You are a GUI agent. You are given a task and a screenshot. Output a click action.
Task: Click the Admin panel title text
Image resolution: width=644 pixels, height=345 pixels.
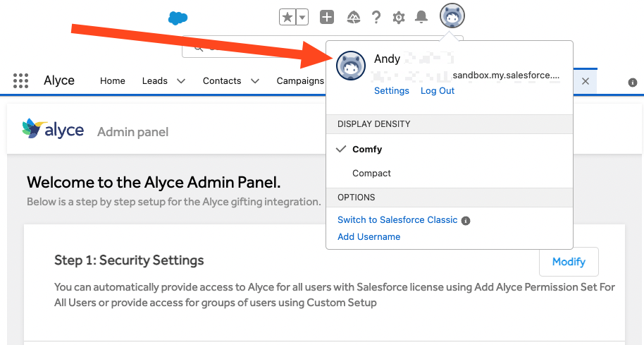pyautogui.click(x=132, y=132)
